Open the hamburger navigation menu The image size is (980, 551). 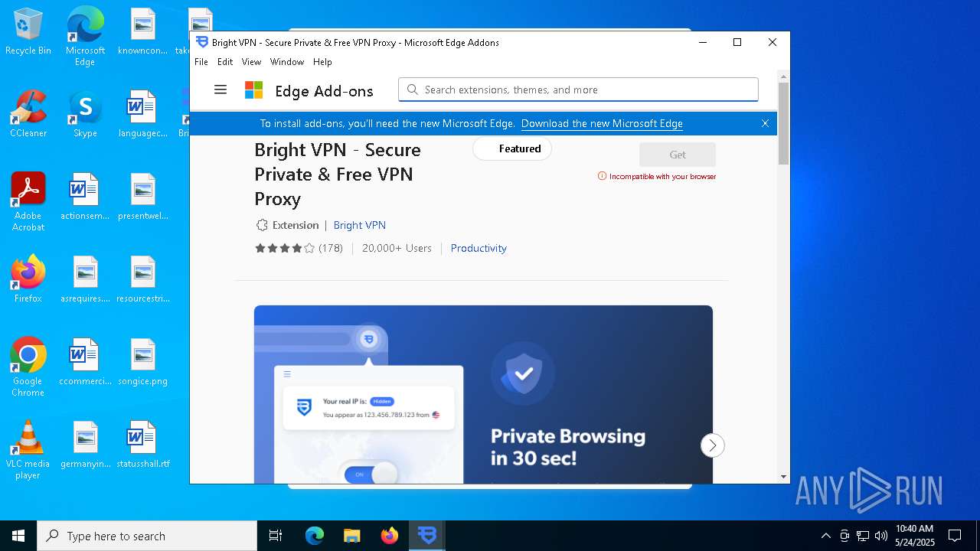coord(220,90)
